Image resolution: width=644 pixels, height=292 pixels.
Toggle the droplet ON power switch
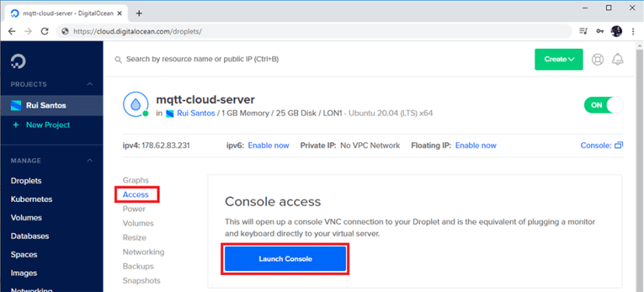click(x=604, y=105)
